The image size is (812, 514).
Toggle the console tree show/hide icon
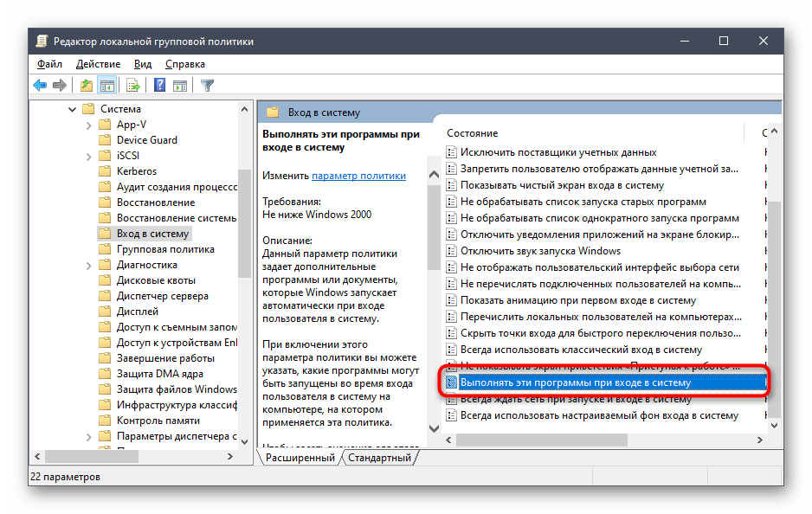click(106, 85)
